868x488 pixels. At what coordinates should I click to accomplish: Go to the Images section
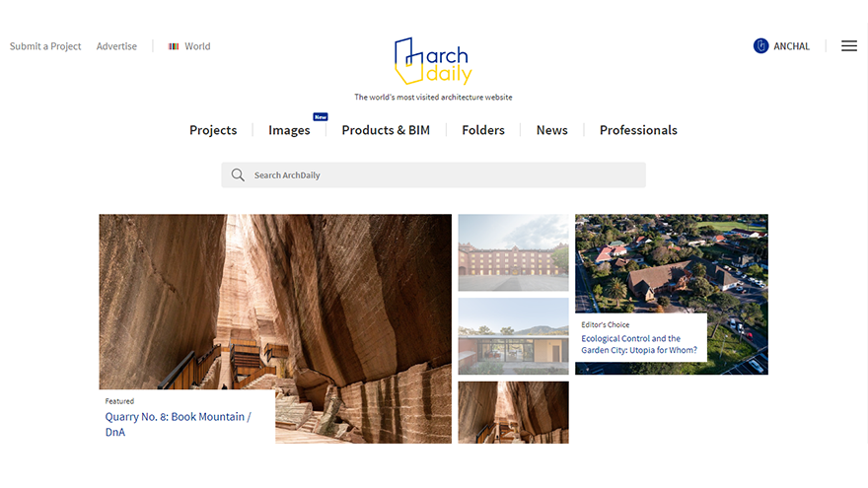point(289,130)
